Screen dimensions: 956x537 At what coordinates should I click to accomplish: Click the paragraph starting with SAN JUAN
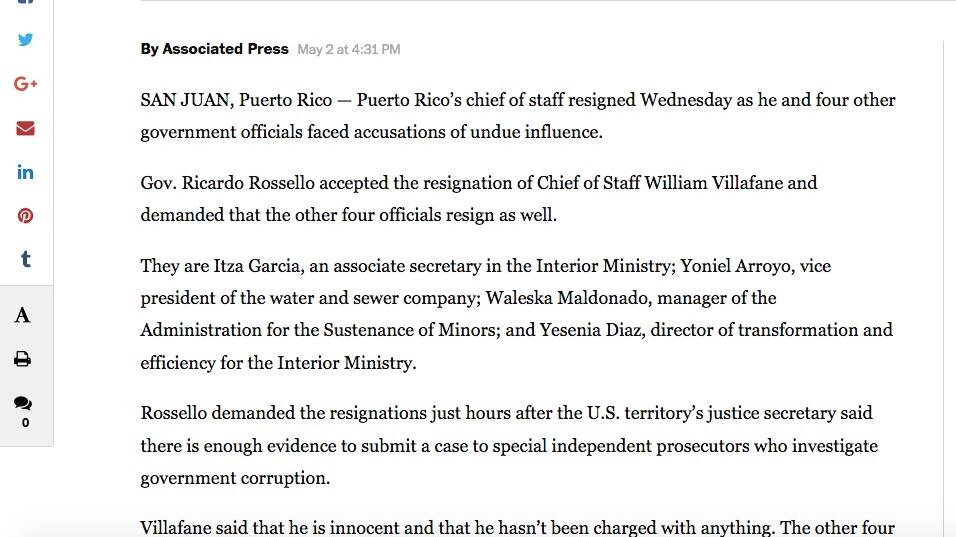click(517, 116)
